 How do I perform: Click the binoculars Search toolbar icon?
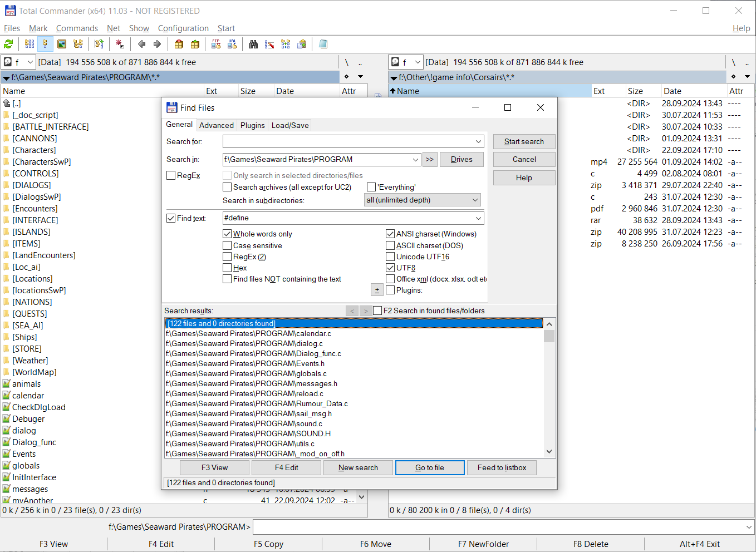(x=253, y=45)
